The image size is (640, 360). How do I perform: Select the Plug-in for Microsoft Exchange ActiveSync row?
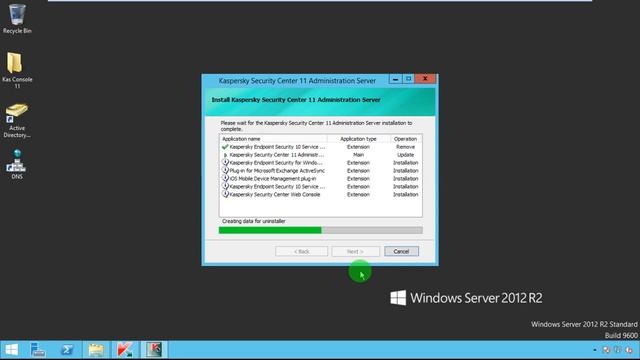coord(320,171)
